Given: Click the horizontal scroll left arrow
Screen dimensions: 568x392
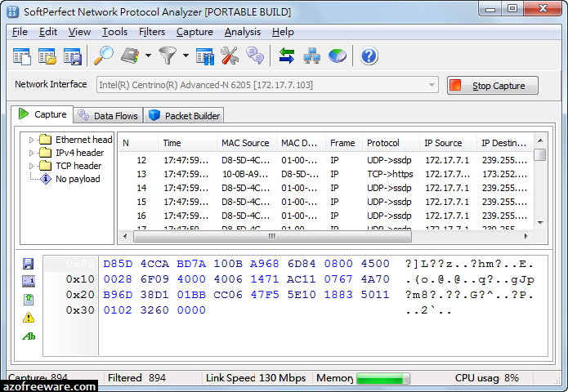Looking at the screenshot, I should coord(125,236).
